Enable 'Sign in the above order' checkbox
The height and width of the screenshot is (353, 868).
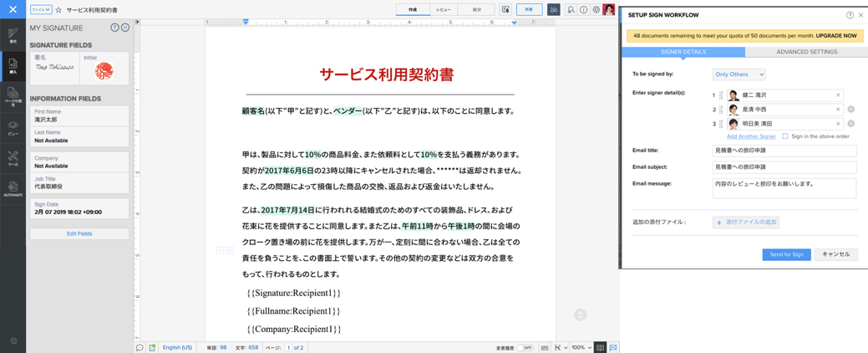click(785, 136)
